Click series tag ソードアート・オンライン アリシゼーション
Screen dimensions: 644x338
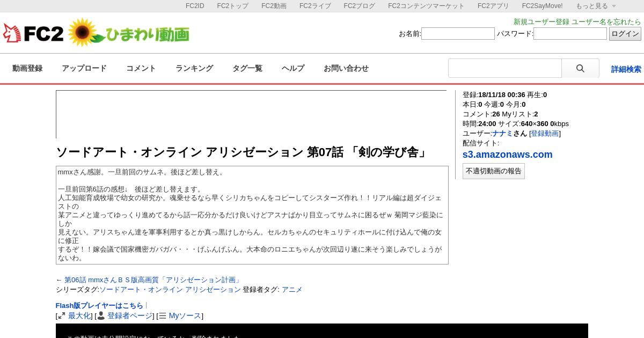[x=170, y=290]
